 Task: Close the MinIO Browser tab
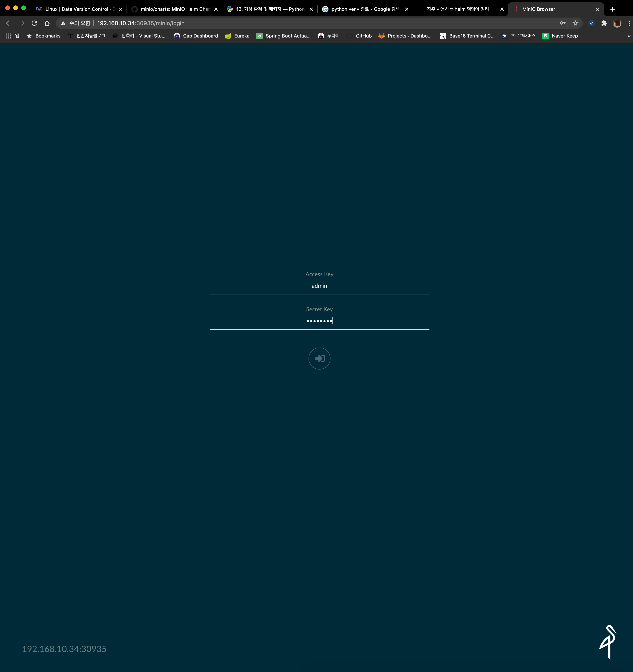597,9
